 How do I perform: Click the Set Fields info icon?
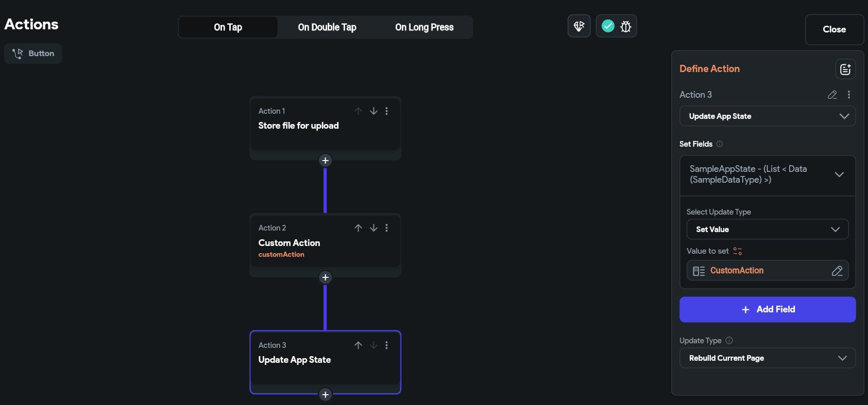[x=720, y=144]
